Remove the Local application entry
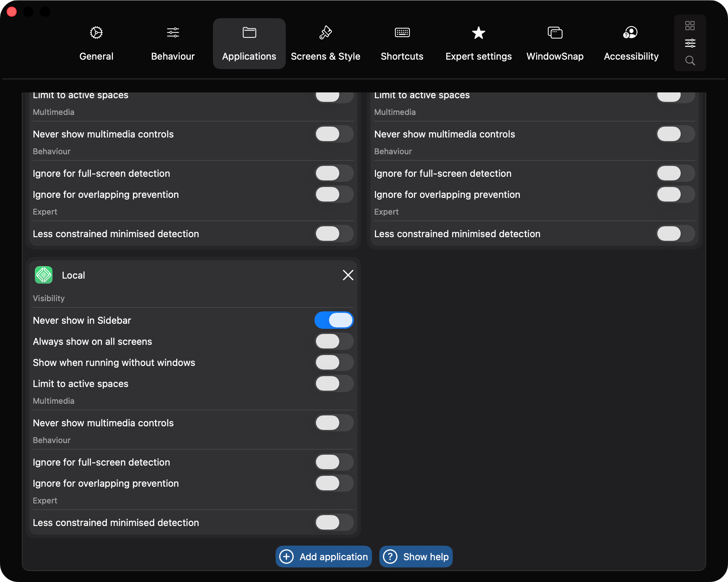Viewport: 728px width, 582px height. (x=348, y=275)
